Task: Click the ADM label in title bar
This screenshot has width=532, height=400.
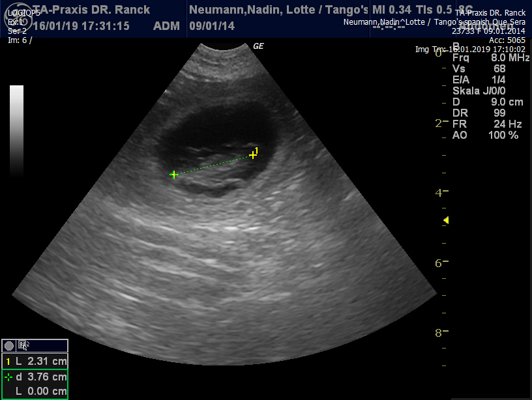Action: tap(163, 26)
